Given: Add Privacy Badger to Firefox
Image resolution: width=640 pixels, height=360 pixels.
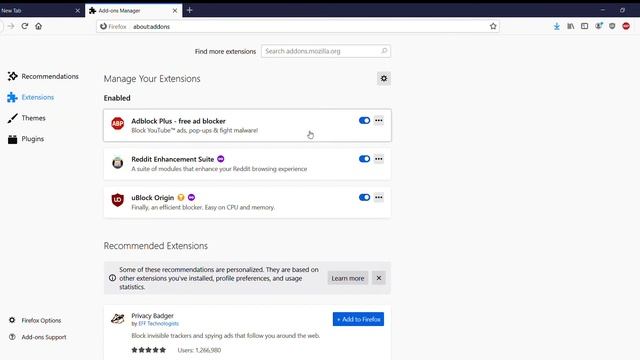Looking at the screenshot, I should (x=358, y=319).
